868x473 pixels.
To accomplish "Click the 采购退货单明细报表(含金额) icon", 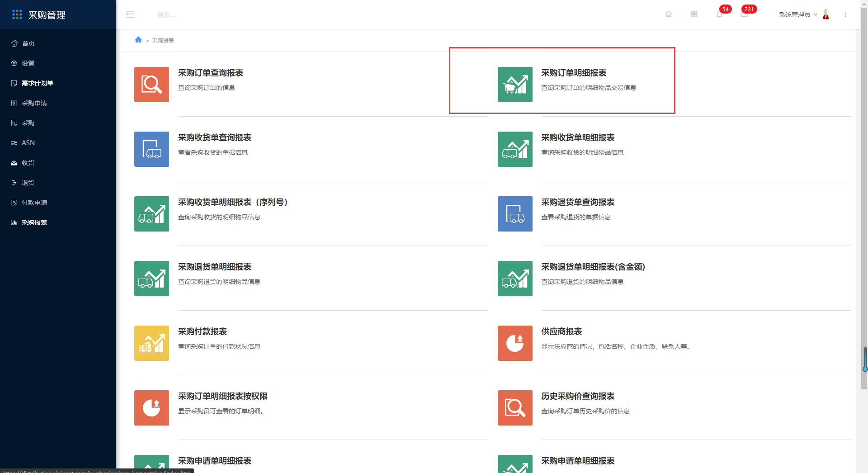I will pyautogui.click(x=515, y=279).
